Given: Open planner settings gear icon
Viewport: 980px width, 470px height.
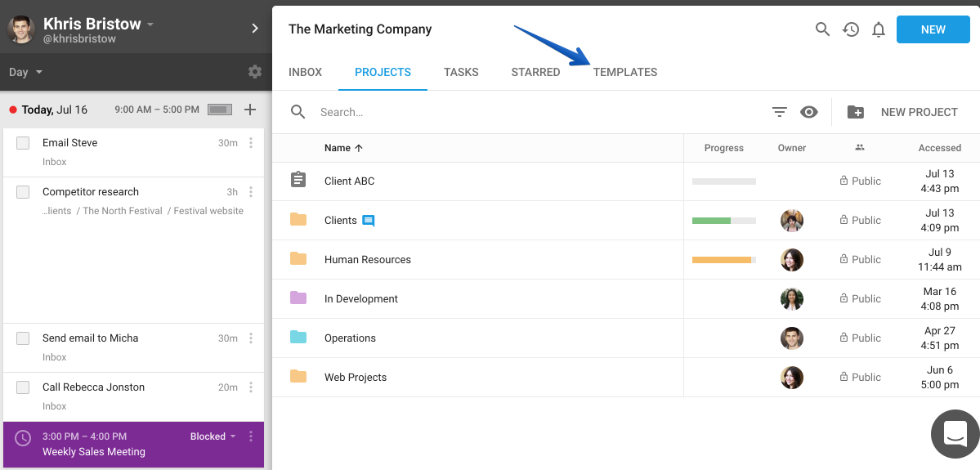Looking at the screenshot, I should tap(254, 72).
